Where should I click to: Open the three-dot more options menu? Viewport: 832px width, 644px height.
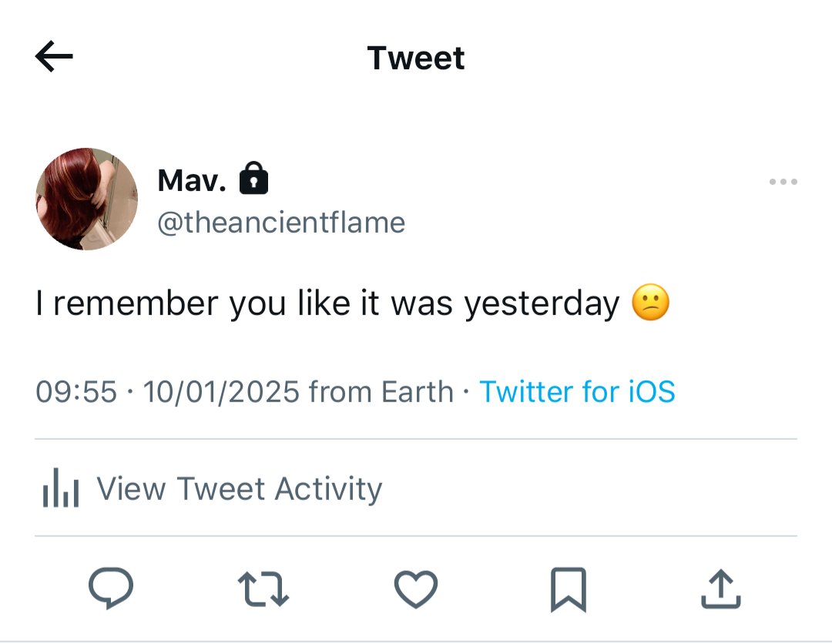point(783,182)
